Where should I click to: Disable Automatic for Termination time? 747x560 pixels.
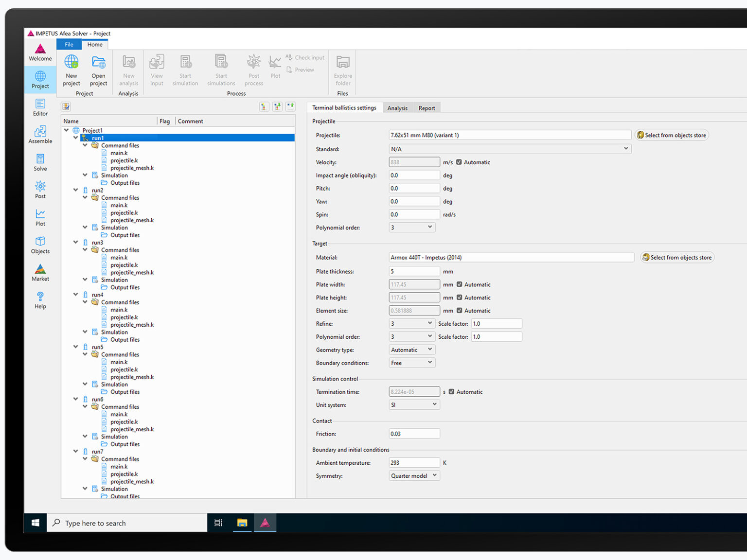452,392
